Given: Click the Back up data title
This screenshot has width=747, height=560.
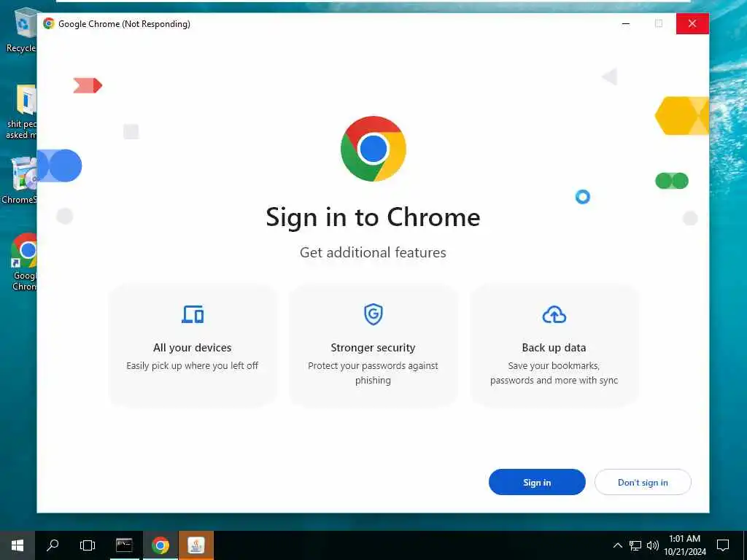Looking at the screenshot, I should pyautogui.click(x=554, y=348).
